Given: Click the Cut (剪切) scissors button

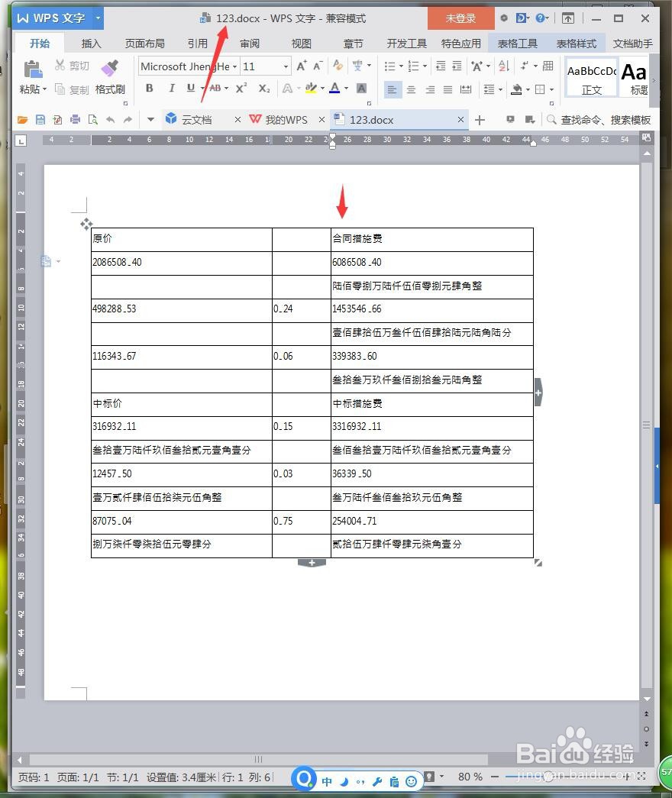Looking at the screenshot, I should pos(72,66).
